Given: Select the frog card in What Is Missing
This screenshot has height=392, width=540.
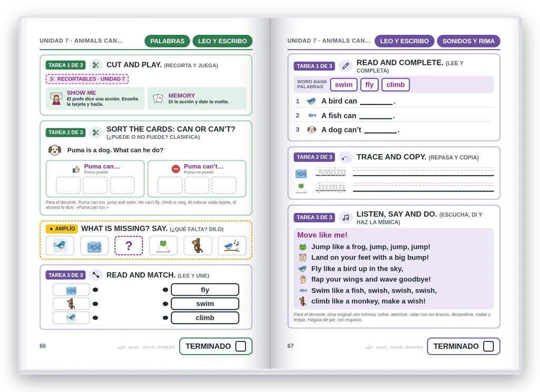Looking at the screenshot, I should [x=163, y=246].
